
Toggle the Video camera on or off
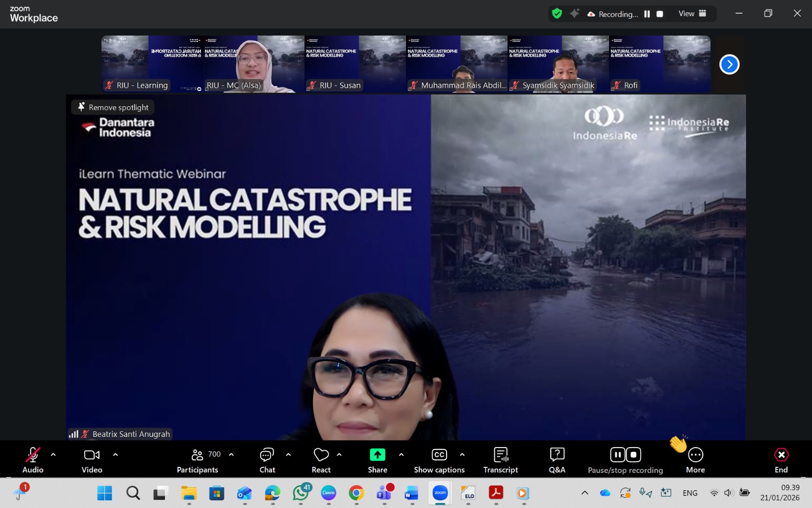pyautogui.click(x=92, y=460)
